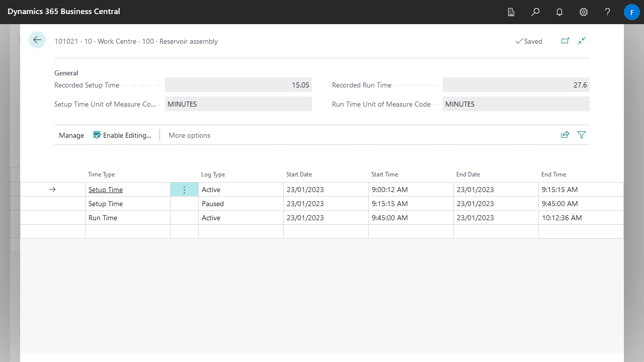Open the Manage menu
Image resolution: width=644 pixels, height=362 pixels.
coord(71,135)
